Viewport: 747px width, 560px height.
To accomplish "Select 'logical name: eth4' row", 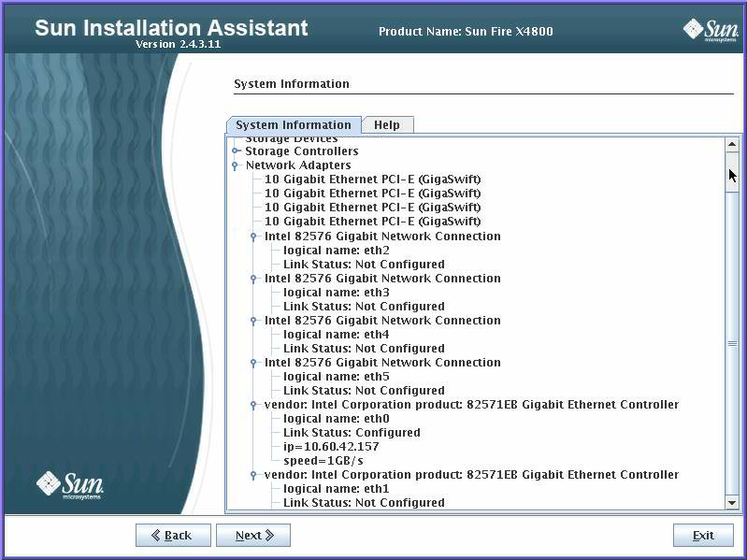I will [337, 335].
